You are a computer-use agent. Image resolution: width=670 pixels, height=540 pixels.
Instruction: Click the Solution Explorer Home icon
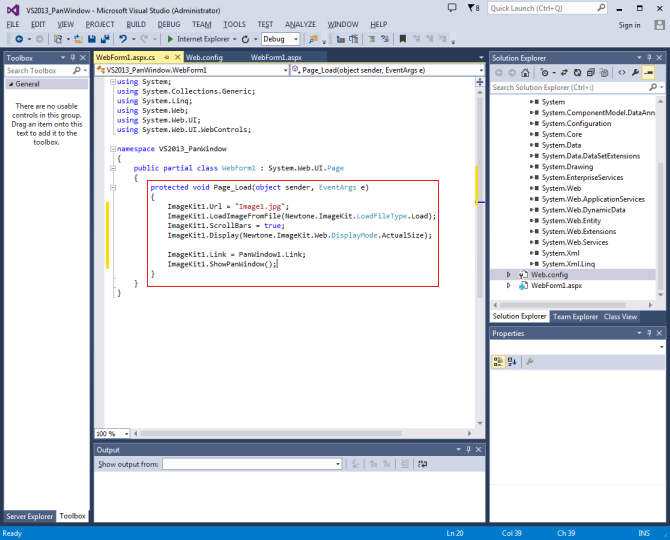(x=525, y=73)
